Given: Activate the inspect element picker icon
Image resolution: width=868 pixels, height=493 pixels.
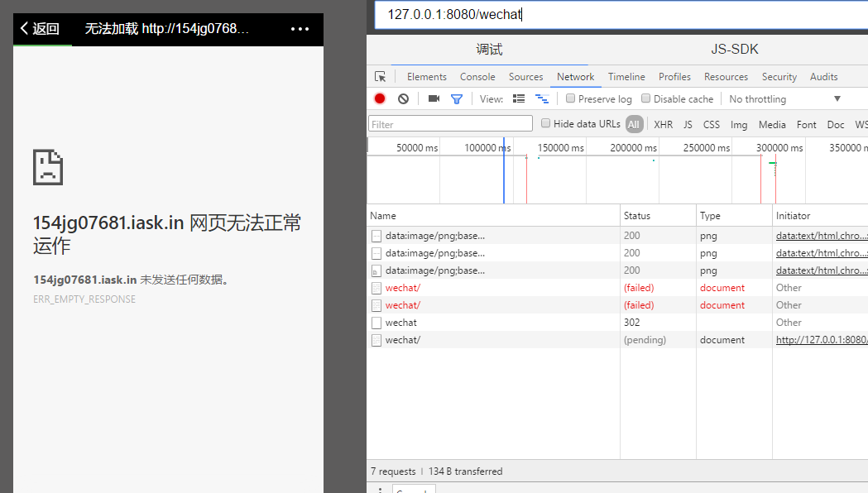Looking at the screenshot, I should click(x=381, y=77).
